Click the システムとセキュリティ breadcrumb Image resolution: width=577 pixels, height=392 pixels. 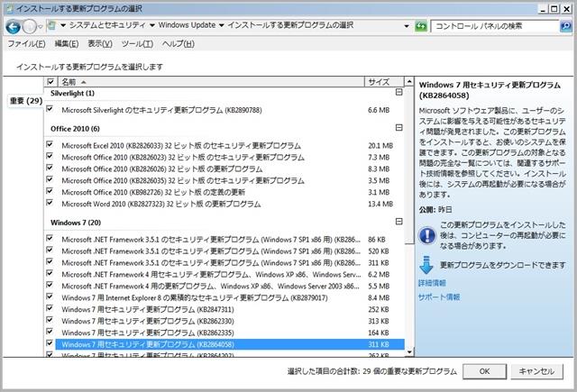pos(107,25)
